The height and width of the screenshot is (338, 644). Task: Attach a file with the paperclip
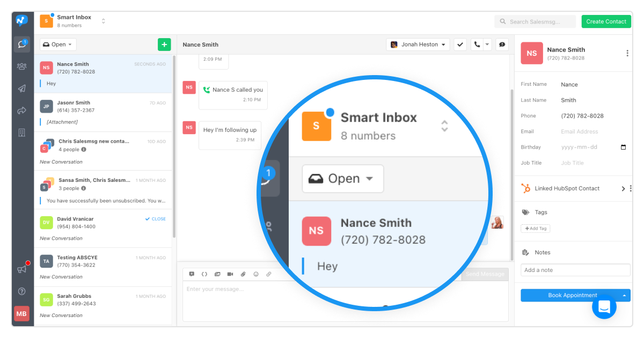tap(243, 274)
